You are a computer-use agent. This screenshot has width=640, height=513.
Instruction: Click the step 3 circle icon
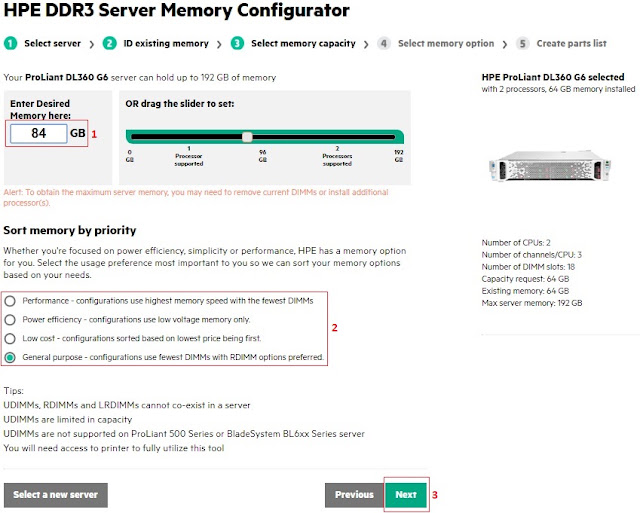coord(237,43)
